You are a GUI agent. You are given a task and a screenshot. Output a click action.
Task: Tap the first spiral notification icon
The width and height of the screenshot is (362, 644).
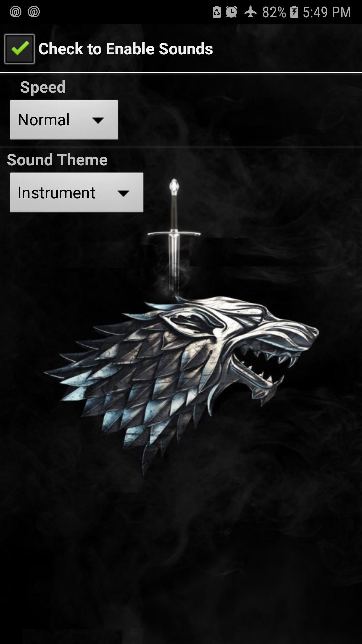point(16,12)
